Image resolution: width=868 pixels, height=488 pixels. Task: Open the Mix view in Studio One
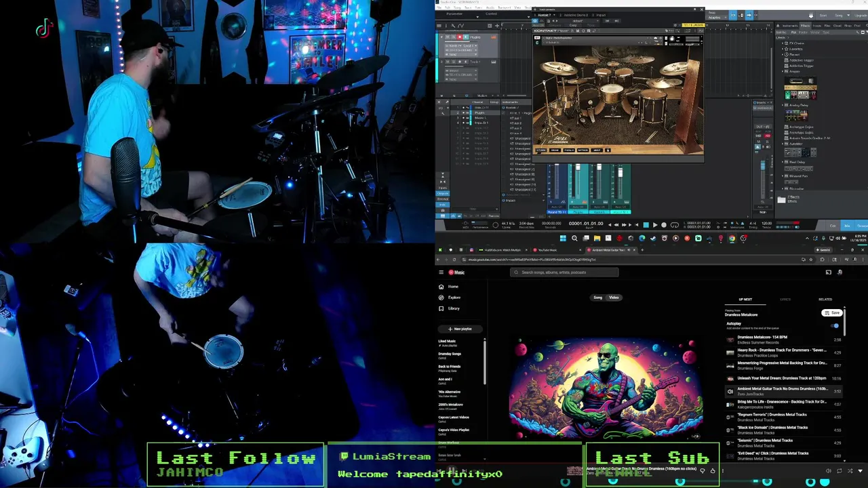click(x=847, y=225)
